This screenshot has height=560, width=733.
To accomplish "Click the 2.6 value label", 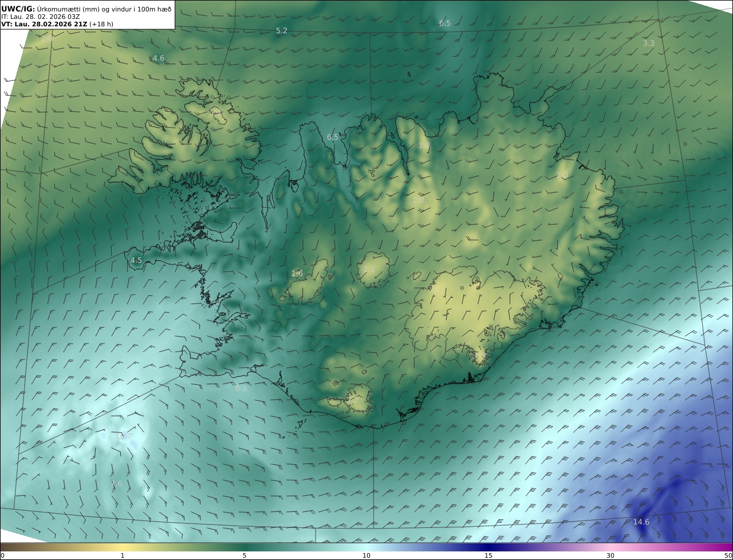I will point(297,274).
